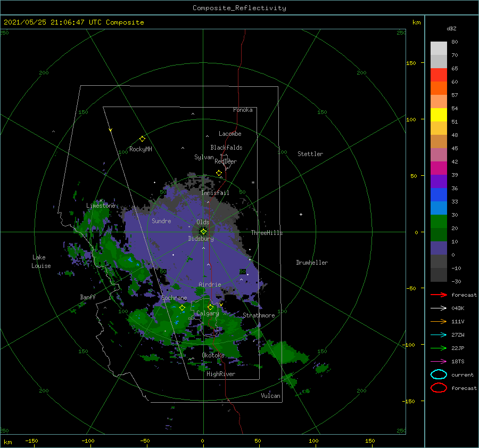Click the yellow diamond marker near RedDeer
Viewport: 479px width, 448px height.
click(219, 173)
